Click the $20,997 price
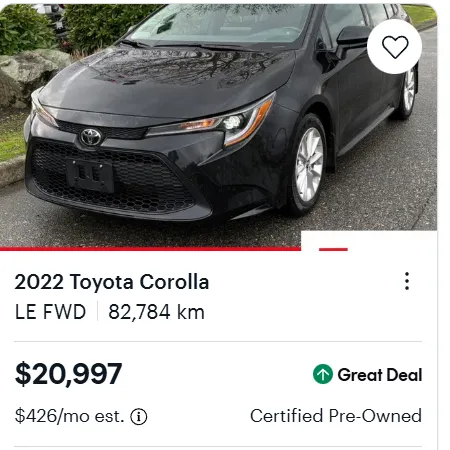The width and height of the screenshot is (450, 450). tap(68, 374)
